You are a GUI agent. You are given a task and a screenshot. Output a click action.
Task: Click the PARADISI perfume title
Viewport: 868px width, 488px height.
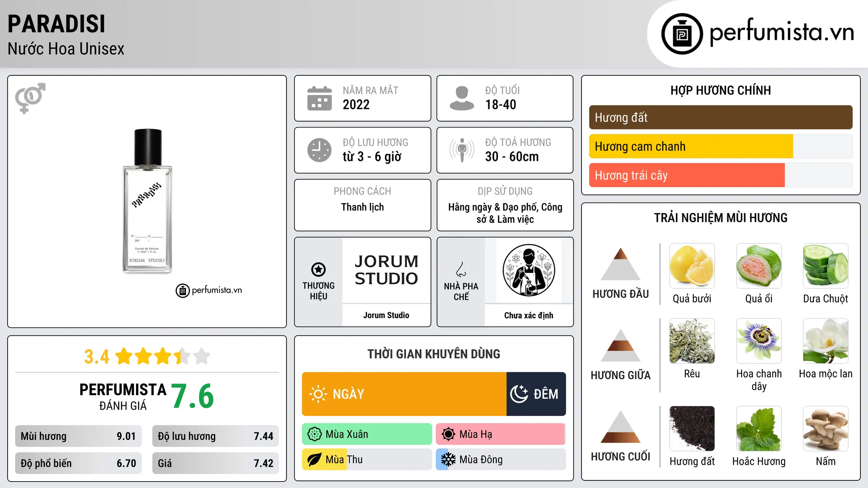click(x=56, y=24)
